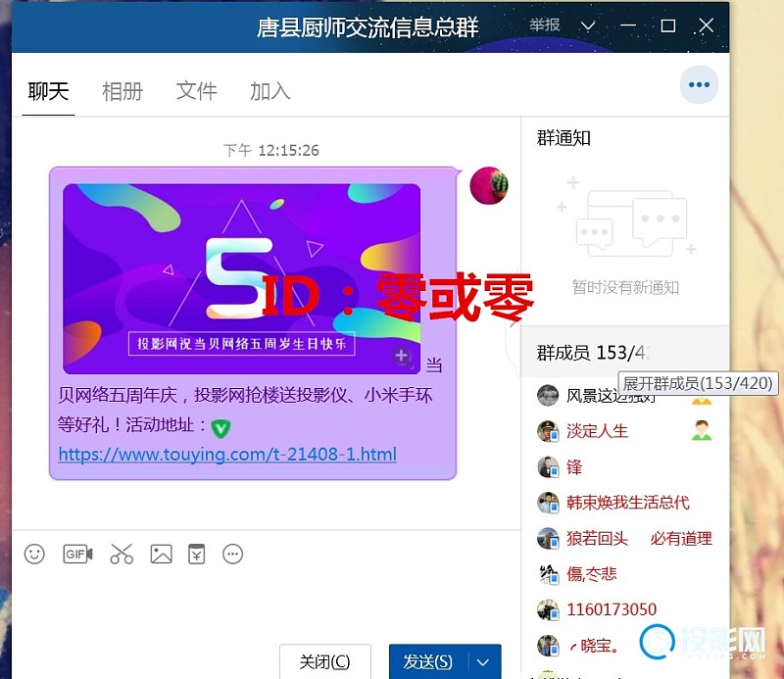Open 傷,冭悲 member avatar

548,574
